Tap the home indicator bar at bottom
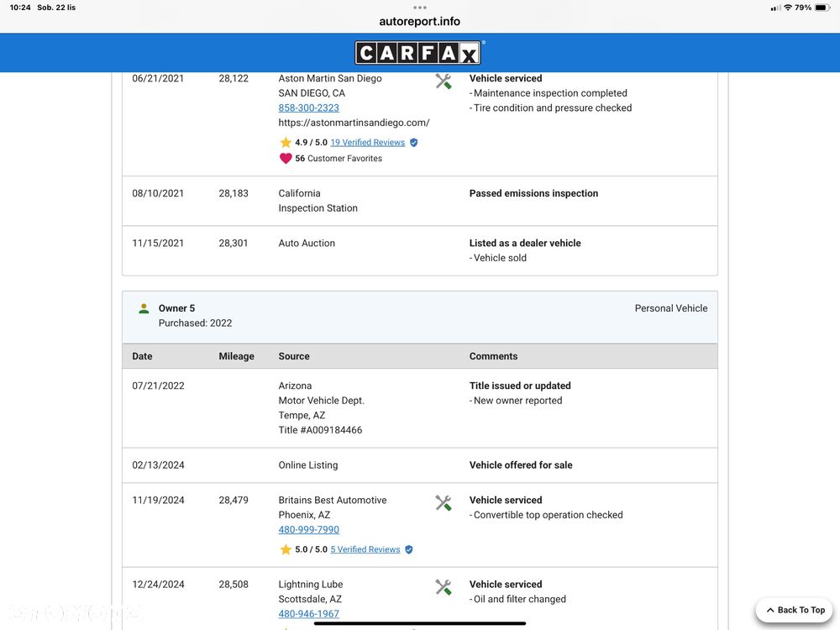Screen dimensions: 840x630 click(420, 623)
